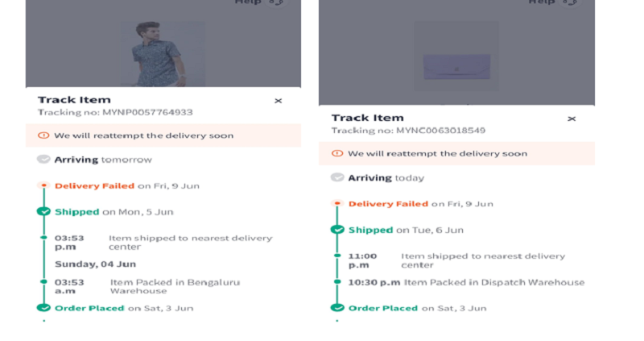Open the wallet product thumbnail

point(456,56)
